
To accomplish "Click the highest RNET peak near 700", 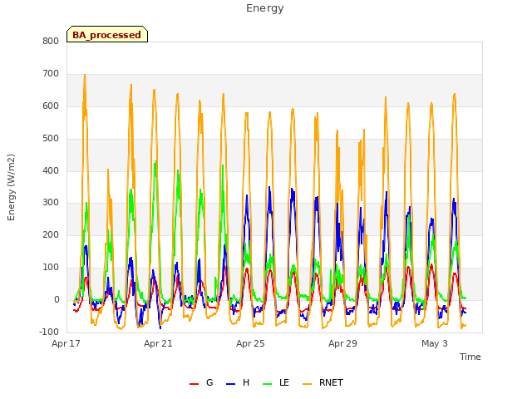I will click(85, 75).
